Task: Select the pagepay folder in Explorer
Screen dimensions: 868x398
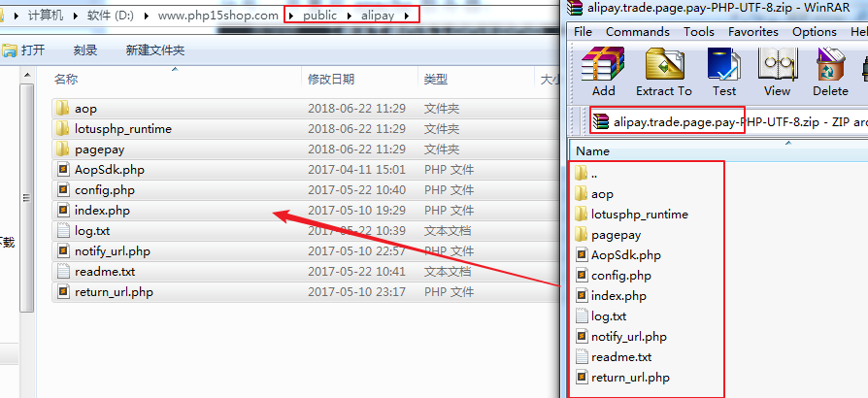Action: click(99, 149)
